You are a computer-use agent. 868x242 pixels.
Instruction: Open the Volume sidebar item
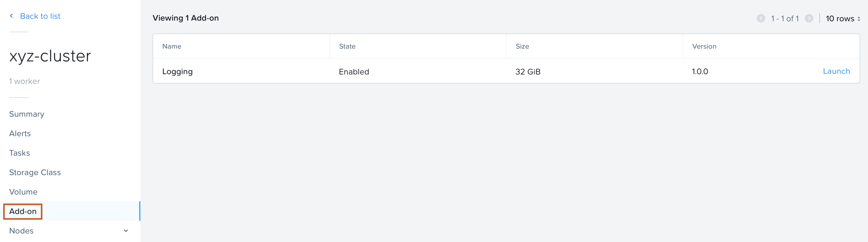click(x=23, y=192)
